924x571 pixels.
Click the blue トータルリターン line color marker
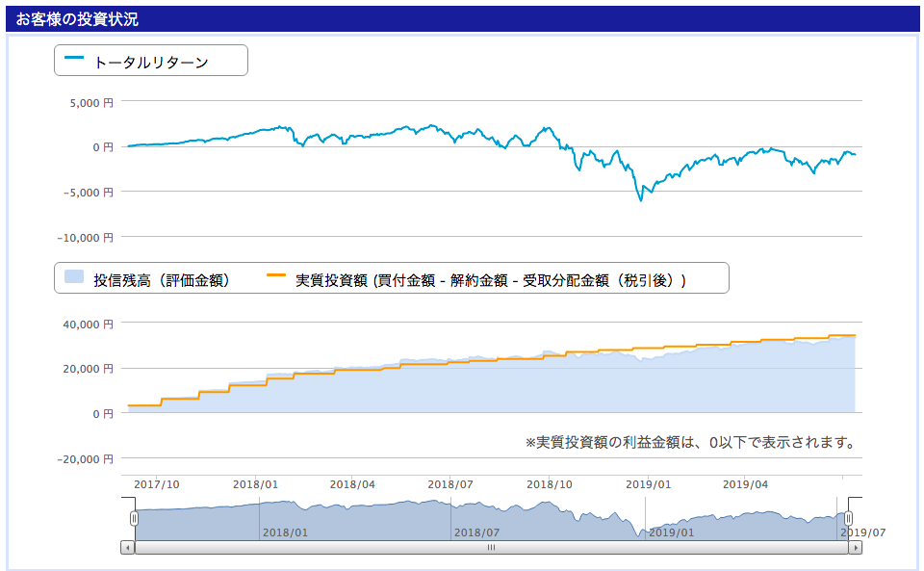click(74, 57)
